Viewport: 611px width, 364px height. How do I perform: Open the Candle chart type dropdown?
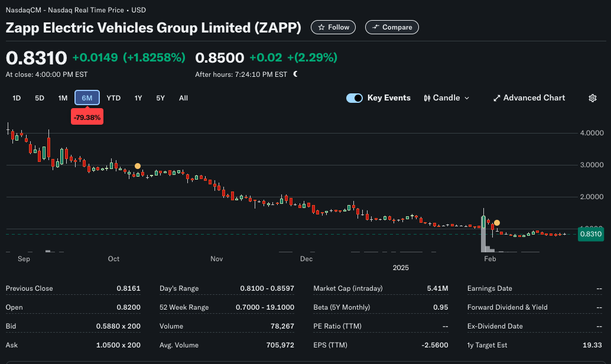tap(447, 98)
